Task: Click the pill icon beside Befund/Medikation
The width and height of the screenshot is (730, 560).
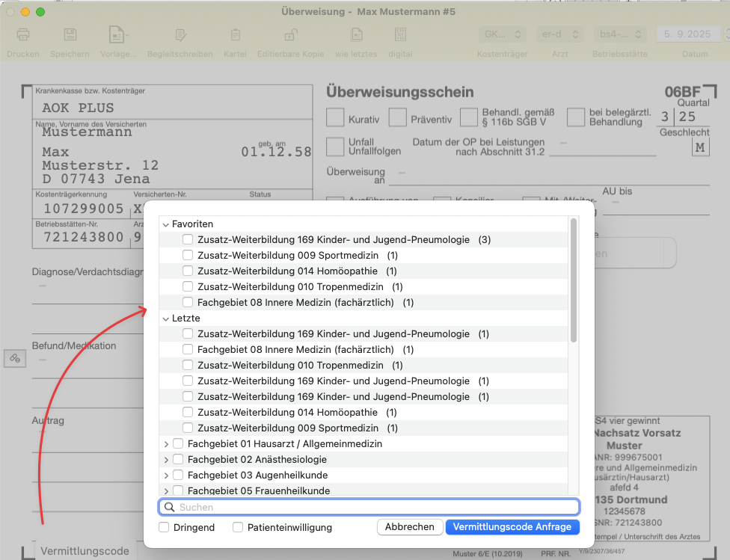Action: [x=15, y=358]
